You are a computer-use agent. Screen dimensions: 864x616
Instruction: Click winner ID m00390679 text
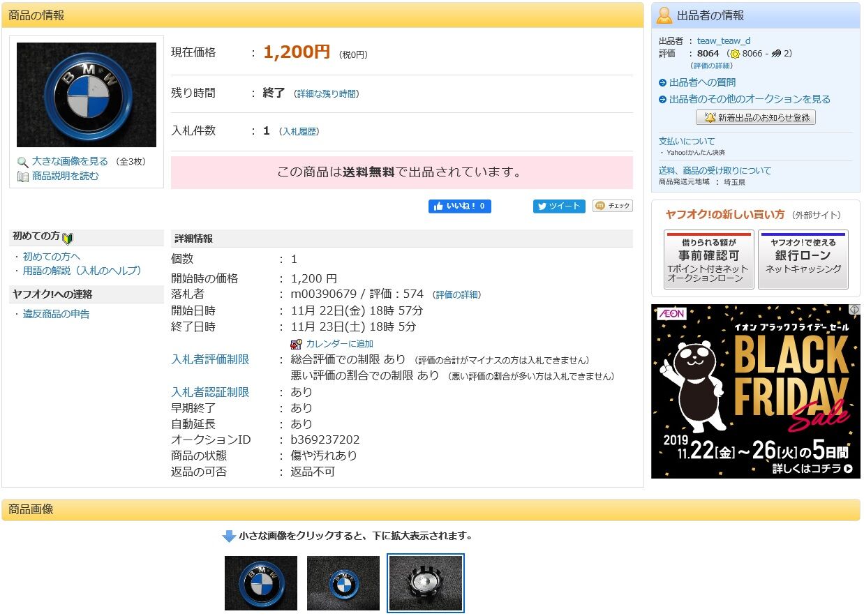click(323, 294)
